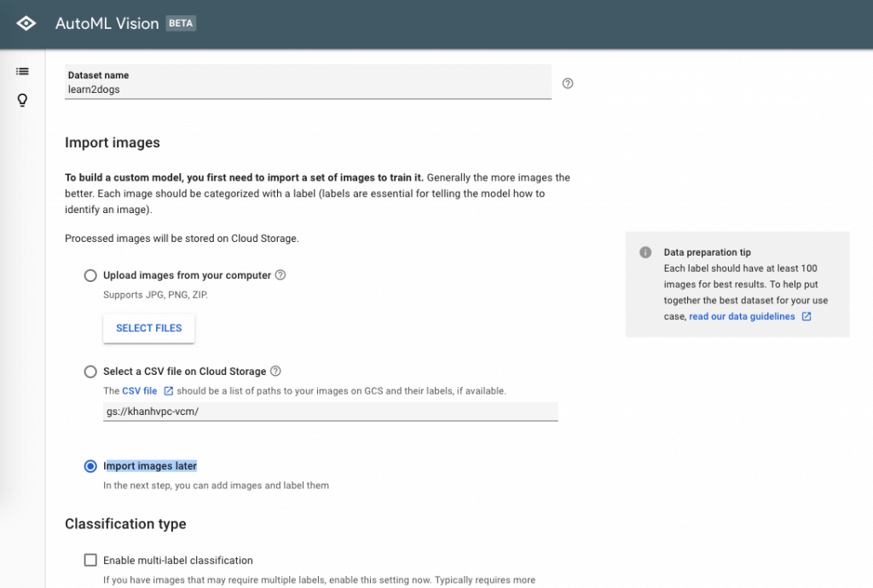Screen dimensions: 873x588
Task: Click the AutoML Vision logo icon
Action: 26,24
